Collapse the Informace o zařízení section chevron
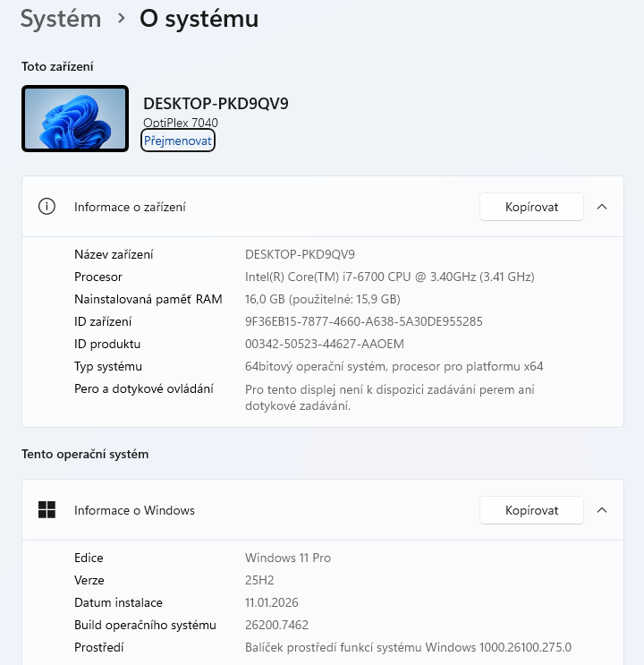This screenshot has width=644, height=665. (x=602, y=207)
